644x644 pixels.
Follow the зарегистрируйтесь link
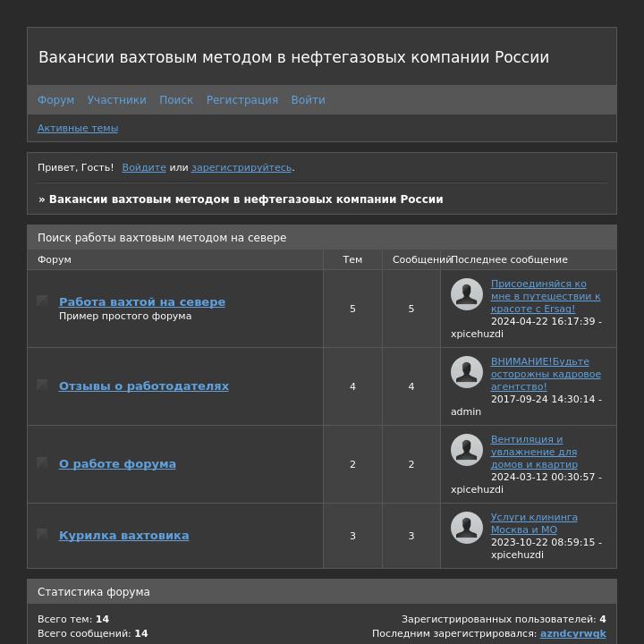point(241,167)
